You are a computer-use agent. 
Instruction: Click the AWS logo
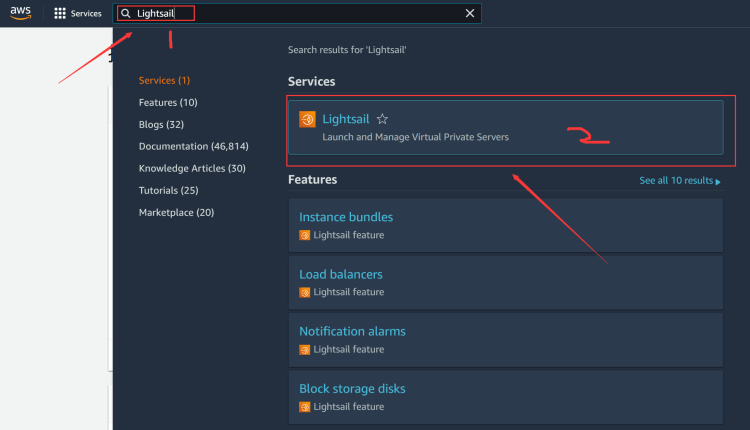[21, 13]
